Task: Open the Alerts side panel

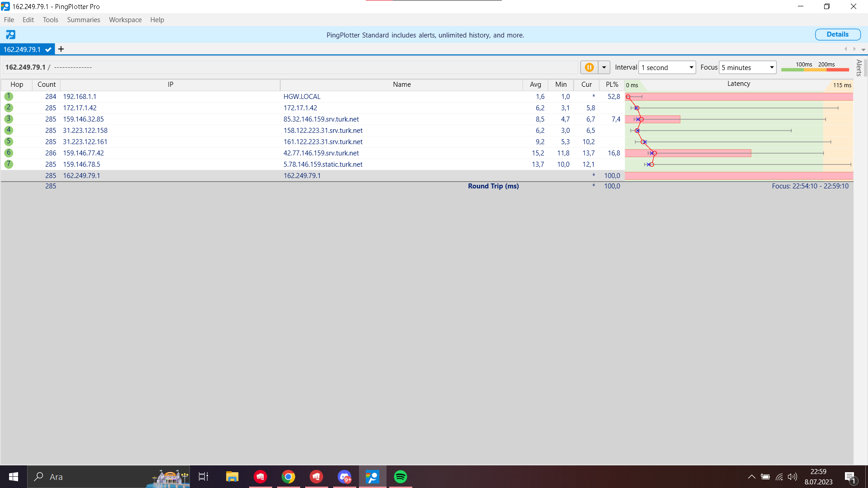Action: tap(859, 68)
